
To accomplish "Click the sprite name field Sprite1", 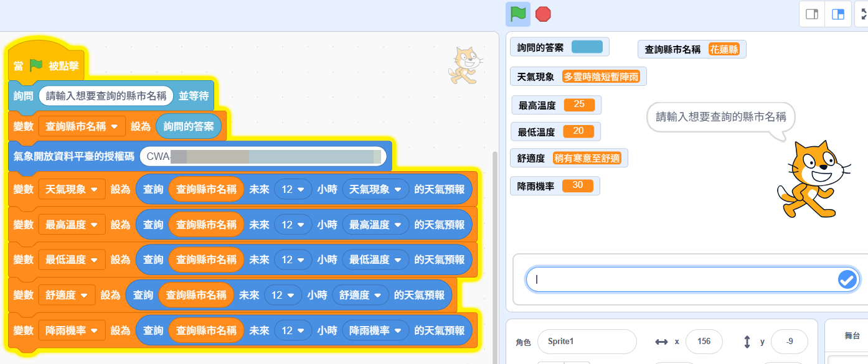I will [586, 342].
